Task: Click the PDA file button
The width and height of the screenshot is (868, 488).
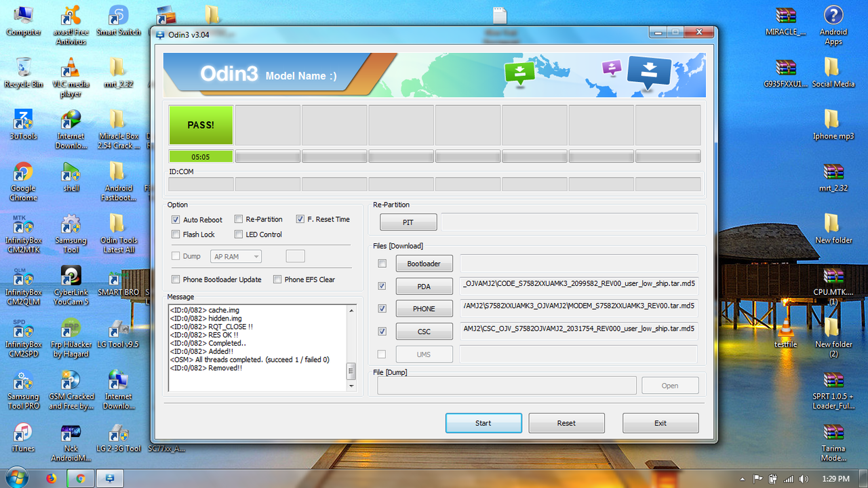Action: click(424, 286)
